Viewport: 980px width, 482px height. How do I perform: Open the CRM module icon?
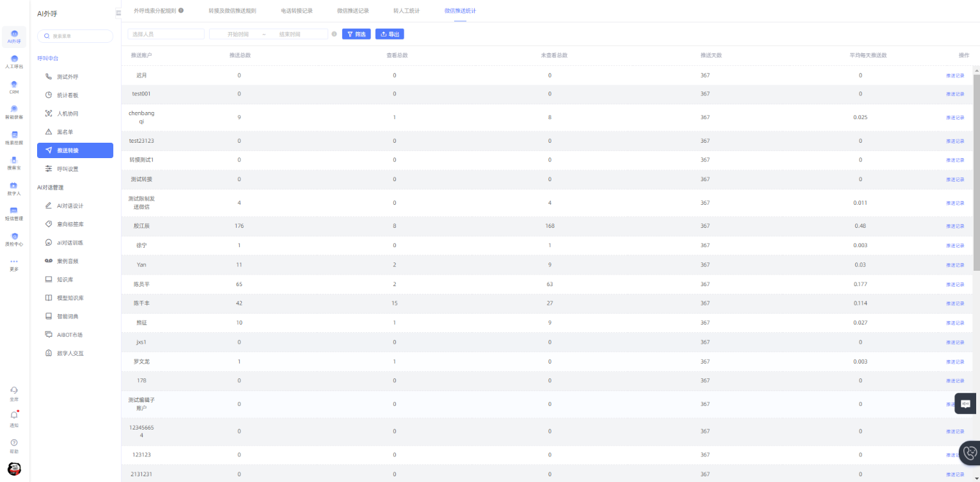point(14,84)
